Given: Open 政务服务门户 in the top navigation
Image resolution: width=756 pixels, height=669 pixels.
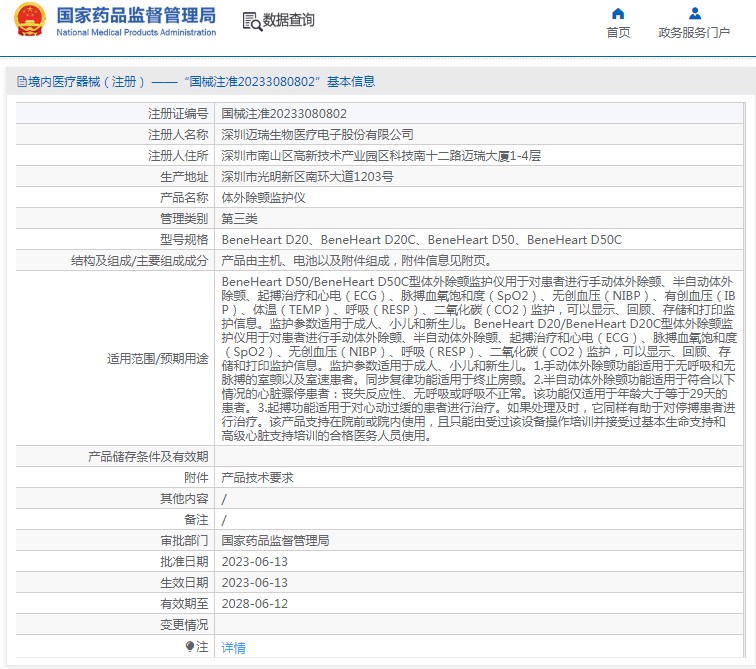Looking at the screenshot, I should pos(694,33).
